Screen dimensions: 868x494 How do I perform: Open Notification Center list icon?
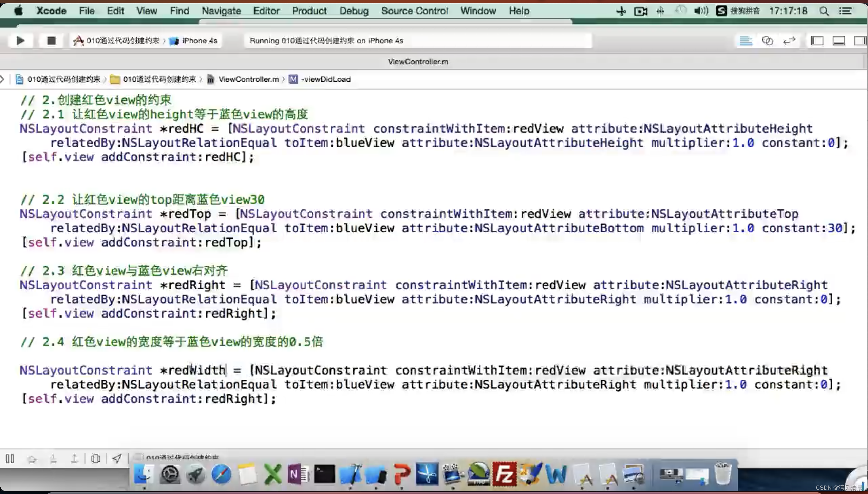click(846, 11)
